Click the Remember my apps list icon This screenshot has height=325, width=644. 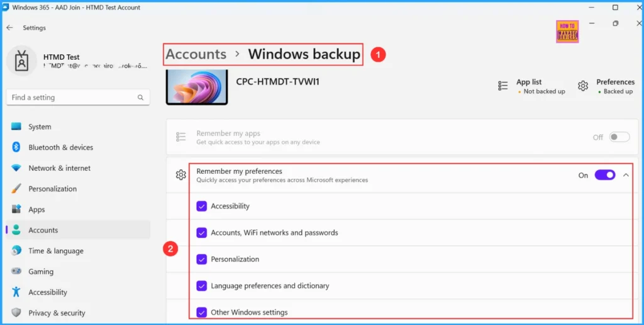click(x=180, y=137)
